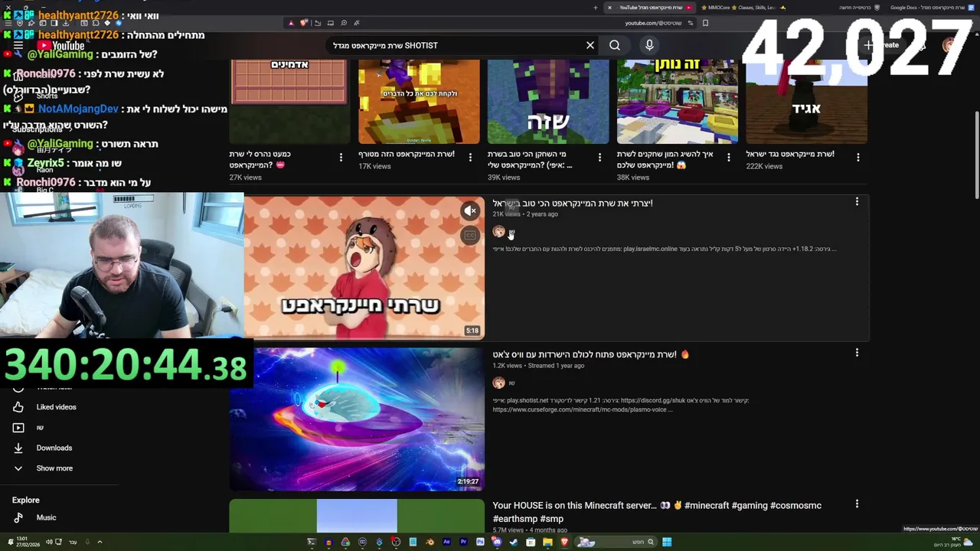The image size is (980, 551).
Task: Switch to the new tab 'כרטיסייה חדשה'
Action: point(859,8)
